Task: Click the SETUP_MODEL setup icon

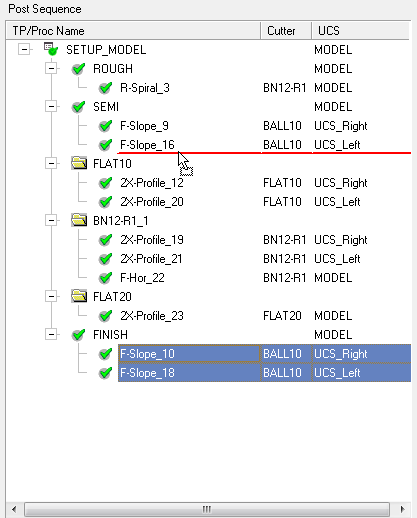Action: [51, 49]
